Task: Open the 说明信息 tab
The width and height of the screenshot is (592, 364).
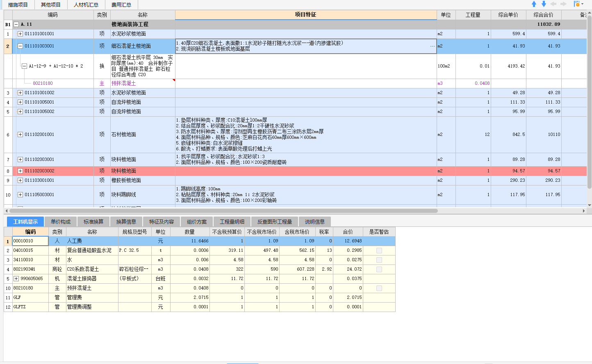Action: tap(315, 222)
